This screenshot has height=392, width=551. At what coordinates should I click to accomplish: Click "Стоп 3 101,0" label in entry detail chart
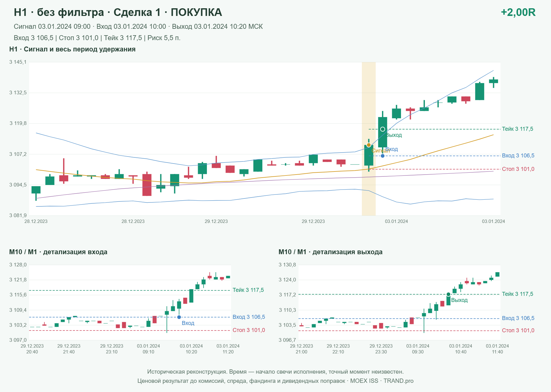click(x=249, y=330)
